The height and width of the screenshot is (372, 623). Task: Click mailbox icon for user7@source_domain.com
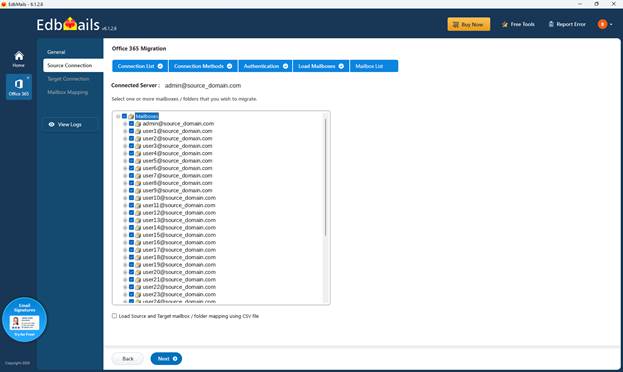coord(138,176)
